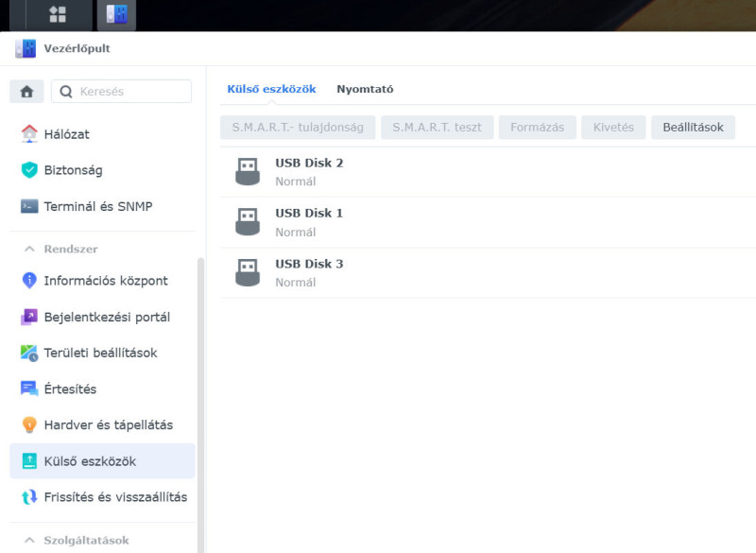This screenshot has width=756, height=553.
Task: Click the Vezérlőpult window title icon
Action: [26, 48]
